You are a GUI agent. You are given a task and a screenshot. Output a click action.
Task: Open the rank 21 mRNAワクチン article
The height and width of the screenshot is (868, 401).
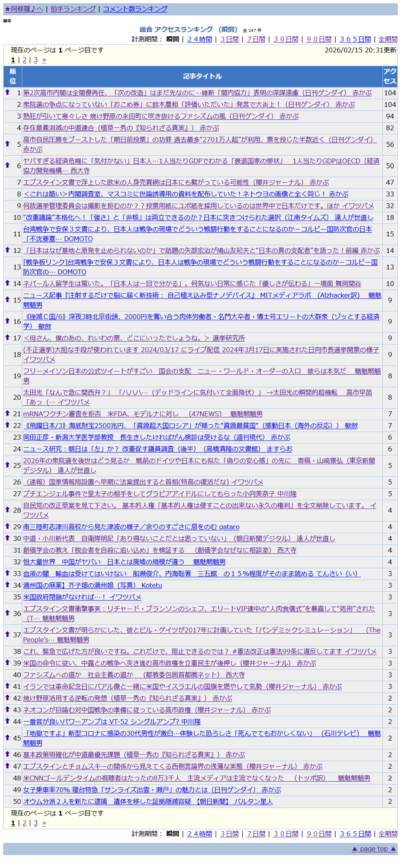click(143, 414)
